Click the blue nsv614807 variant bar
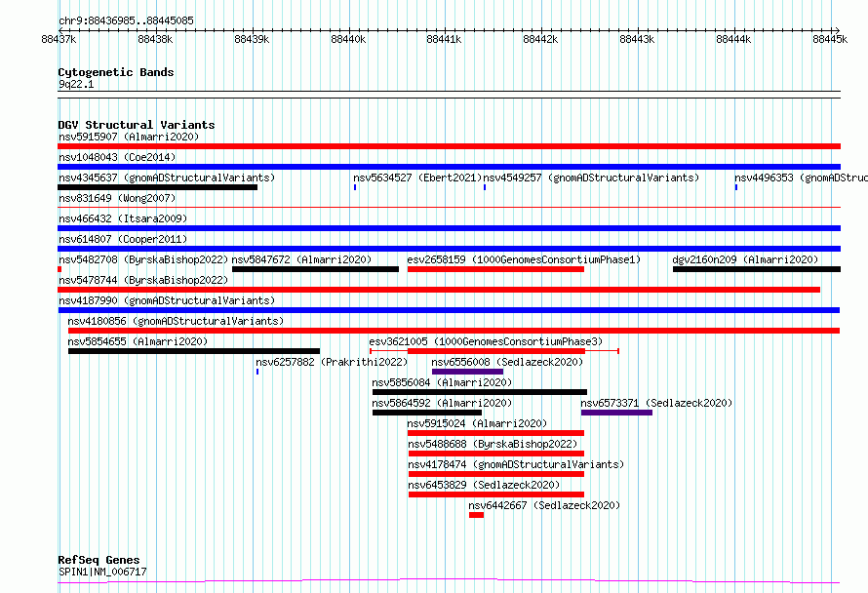The height and width of the screenshot is (593, 868). tap(449, 249)
